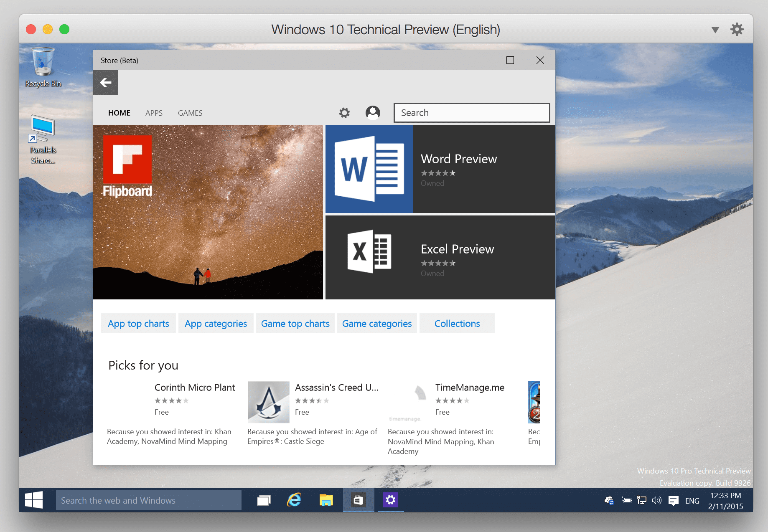This screenshot has width=768, height=532.
Task: Open Task View on the taskbar
Action: click(x=264, y=500)
